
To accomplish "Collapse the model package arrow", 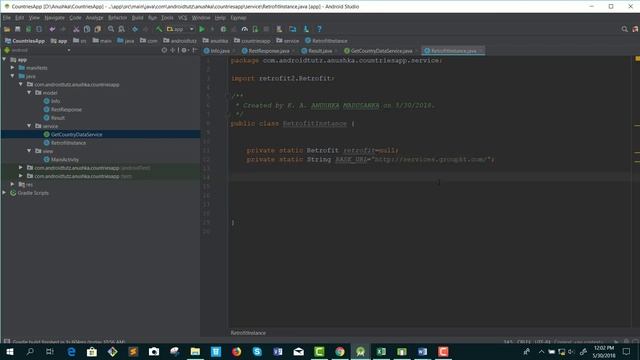I will click(29, 93).
